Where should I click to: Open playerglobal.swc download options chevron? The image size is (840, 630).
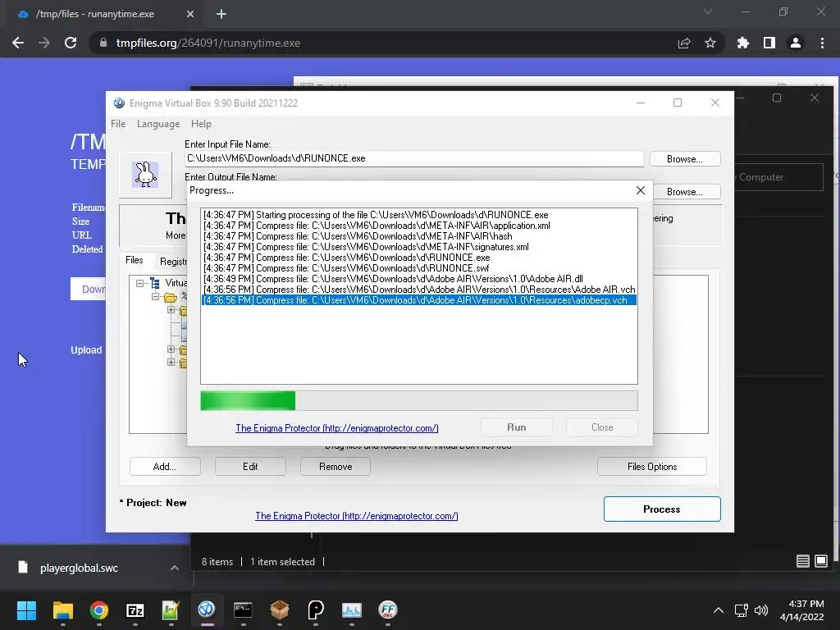pyautogui.click(x=175, y=568)
